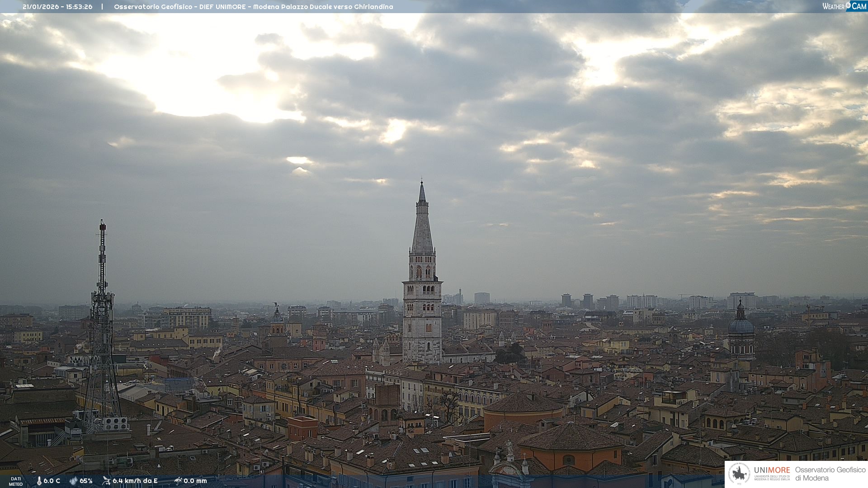The height and width of the screenshot is (488, 868).
Task: Click the DATI METEO label
Action: click(16, 481)
